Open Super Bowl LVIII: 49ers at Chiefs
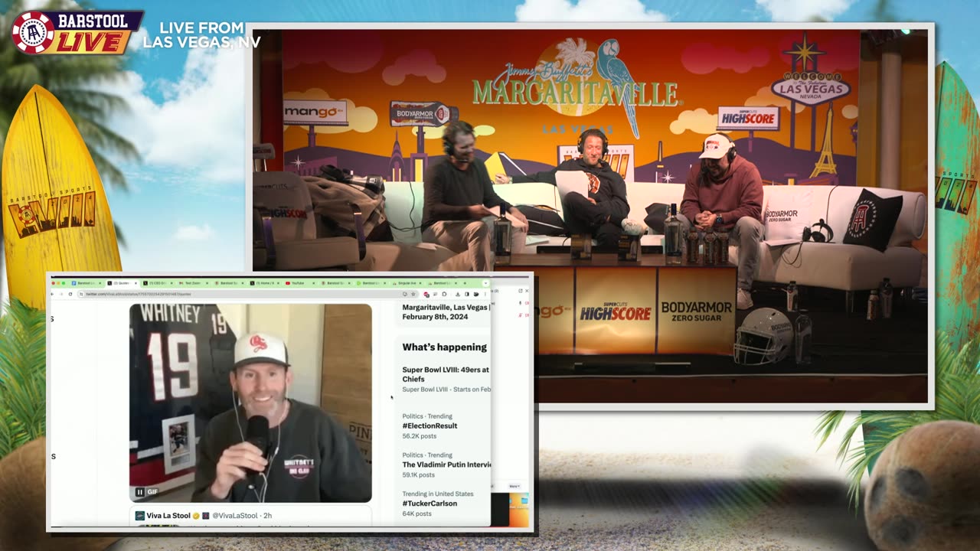980x551 pixels. tap(446, 374)
